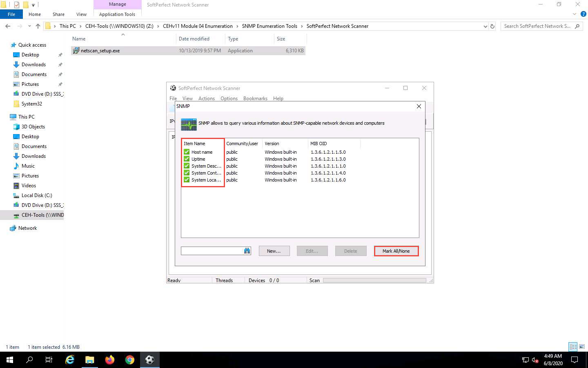This screenshot has width=588, height=368.
Task: Open Options menu in Network Scanner
Action: pyautogui.click(x=229, y=99)
